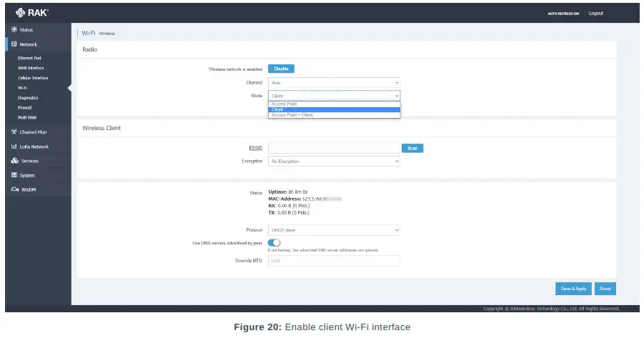The width and height of the screenshot is (644, 338).
Task: Click the Figure 20 caption text
Action: 322,327
